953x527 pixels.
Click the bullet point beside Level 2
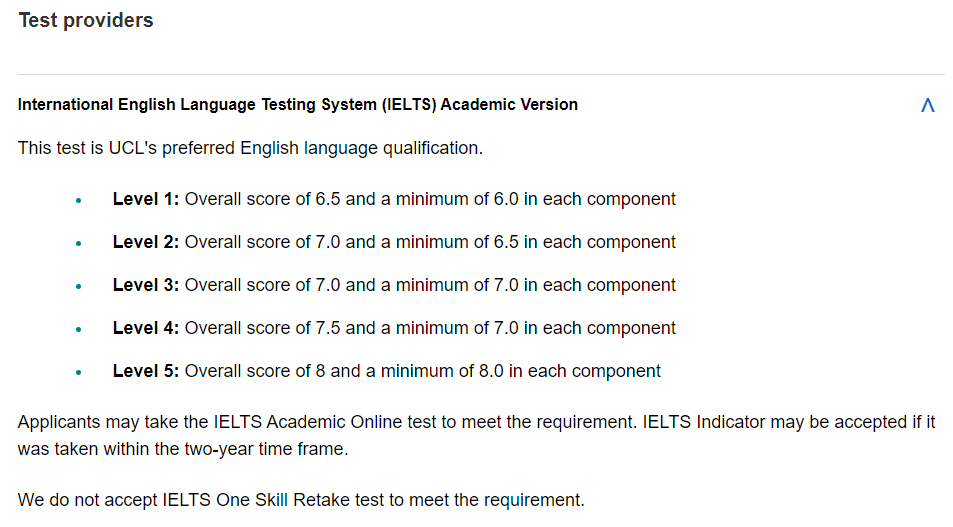(78, 243)
